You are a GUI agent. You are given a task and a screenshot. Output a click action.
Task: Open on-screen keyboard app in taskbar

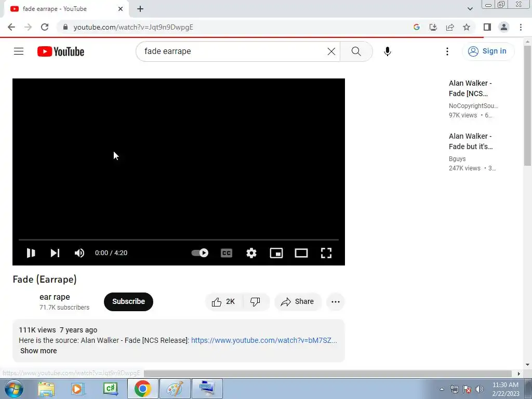pos(207,389)
